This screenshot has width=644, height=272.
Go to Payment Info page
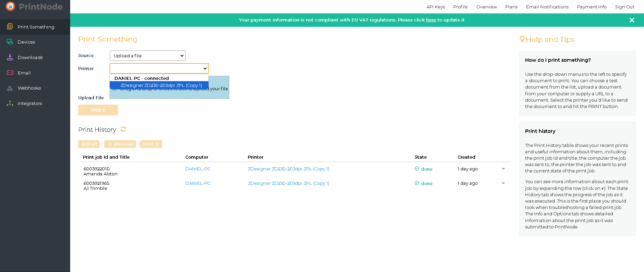pos(592,7)
